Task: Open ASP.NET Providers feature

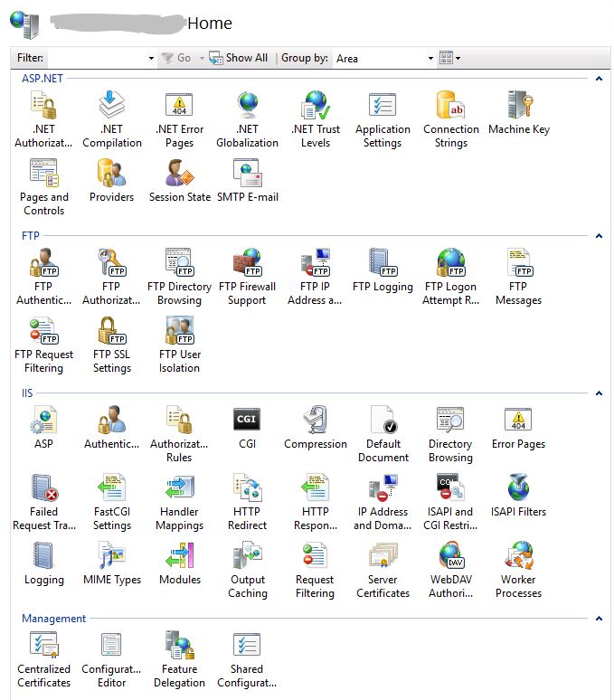Action: (x=111, y=181)
